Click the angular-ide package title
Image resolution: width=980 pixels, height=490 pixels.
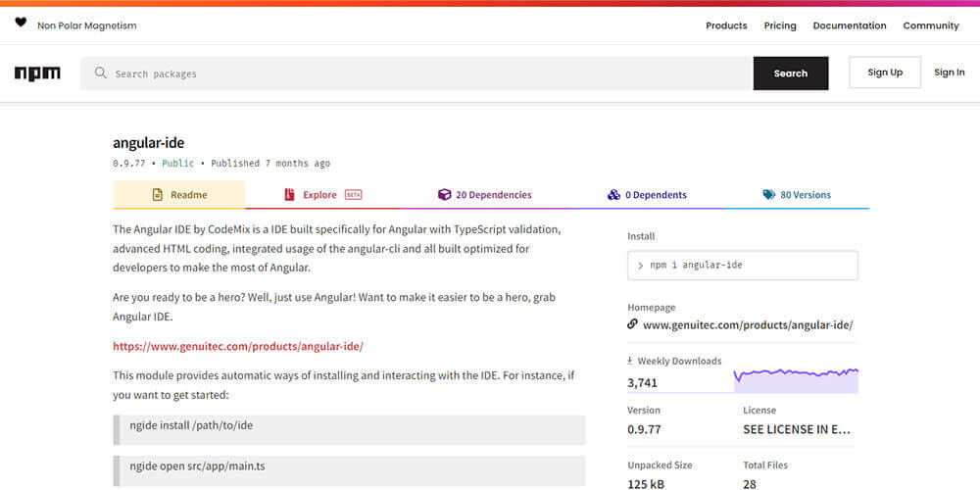149,143
